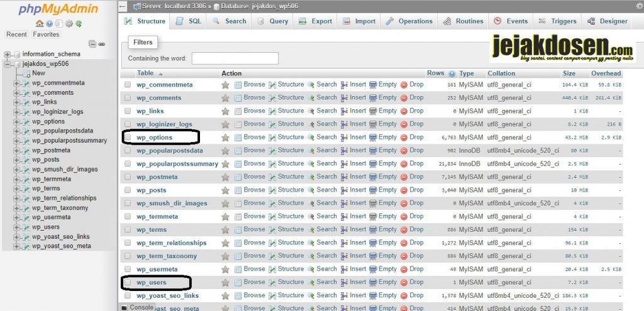This screenshot has width=644, height=311.
Task: Open the Designer tab
Action: click(x=608, y=21)
